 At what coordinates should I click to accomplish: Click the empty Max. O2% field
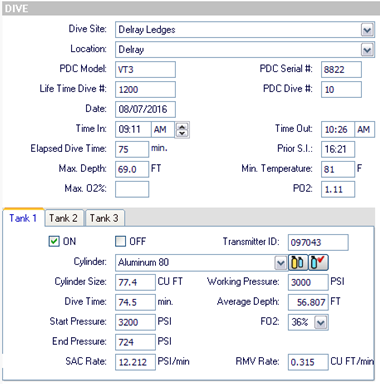click(x=132, y=189)
